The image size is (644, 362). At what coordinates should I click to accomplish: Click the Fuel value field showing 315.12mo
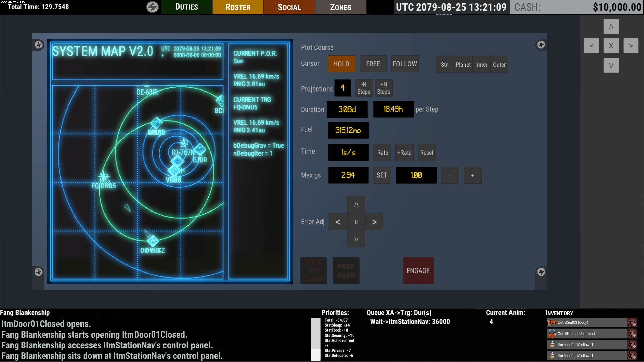point(348,130)
